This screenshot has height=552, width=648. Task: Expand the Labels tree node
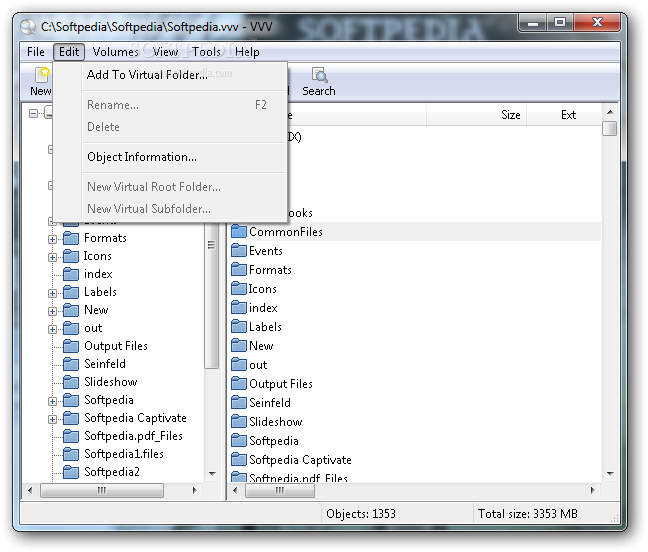tap(52, 293)
